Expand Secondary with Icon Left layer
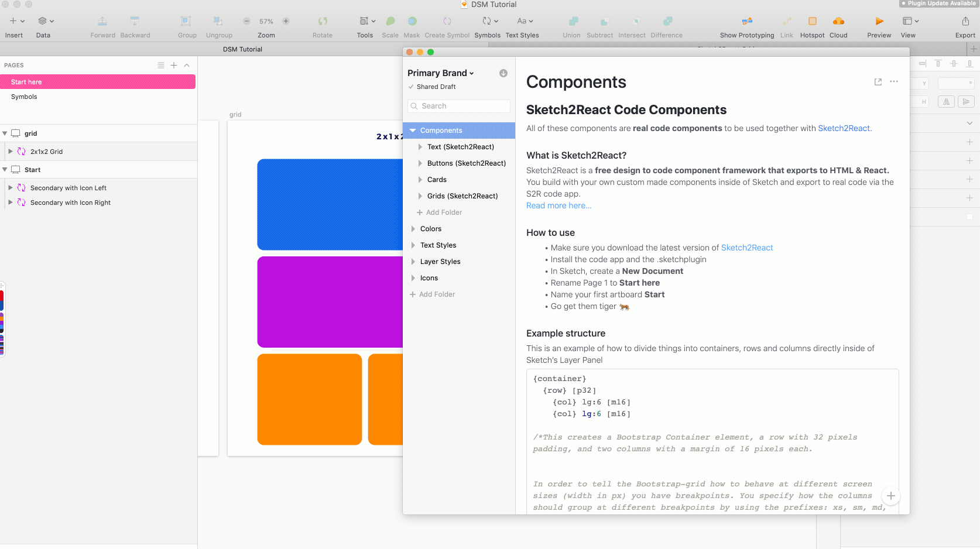 point(11,188)
